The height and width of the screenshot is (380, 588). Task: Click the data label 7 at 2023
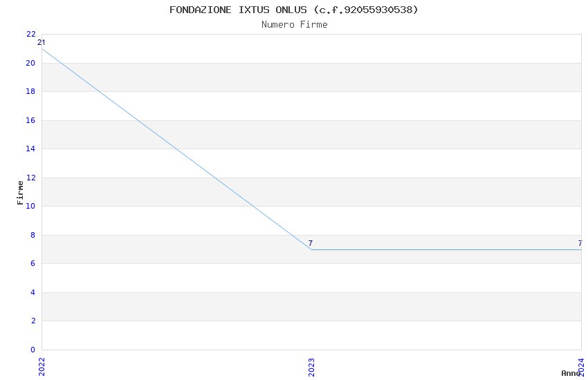coord(311,243)
